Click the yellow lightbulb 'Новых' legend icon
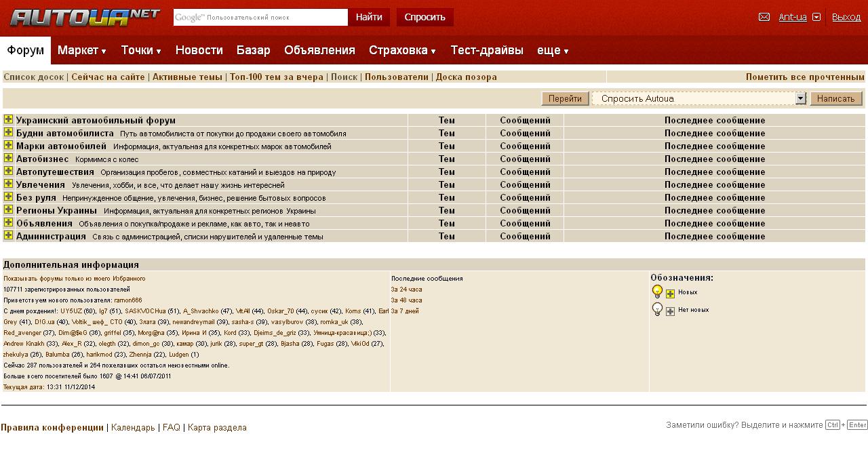Viewport: 868px width, 457px height. 657,292
